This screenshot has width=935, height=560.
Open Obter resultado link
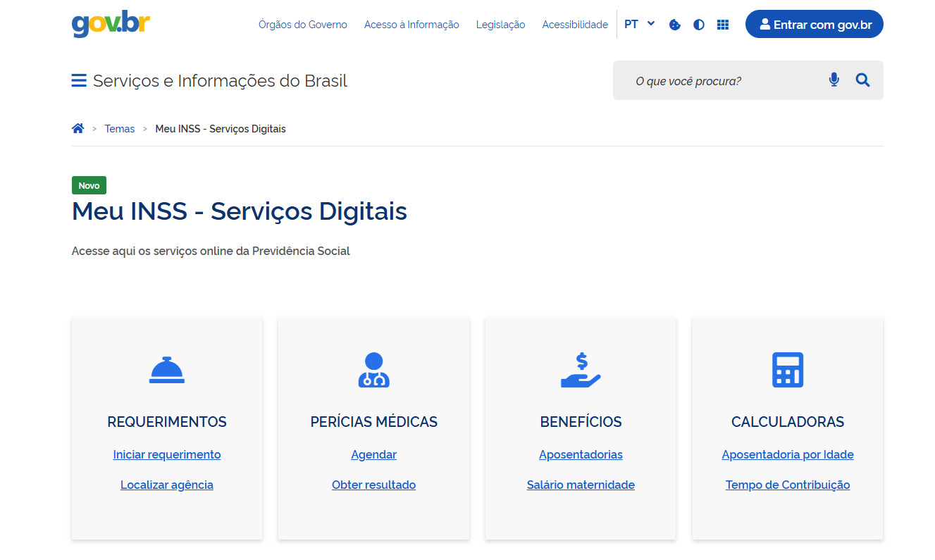click(x=374, y=485)
